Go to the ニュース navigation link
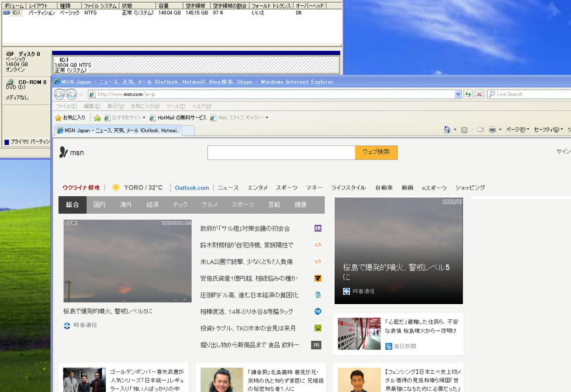The image size is (571, 392). pyautogui.click(x=228, y=188)
